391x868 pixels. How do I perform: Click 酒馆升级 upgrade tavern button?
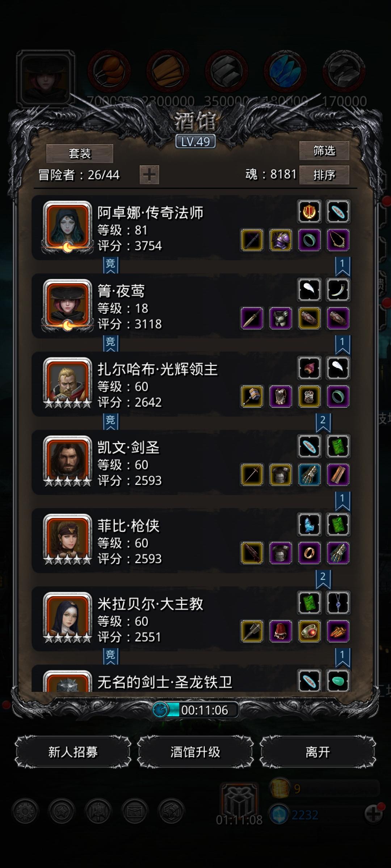[x=195, y=752]
